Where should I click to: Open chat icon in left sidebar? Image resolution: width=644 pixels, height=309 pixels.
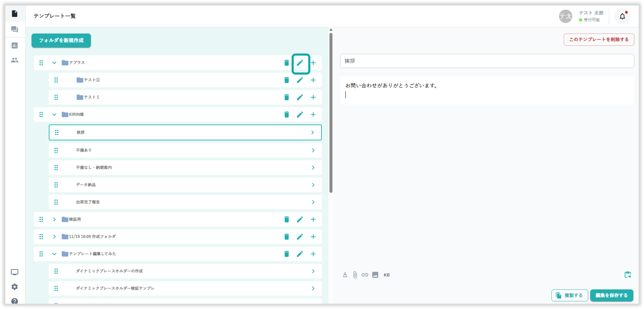(15, 30)
